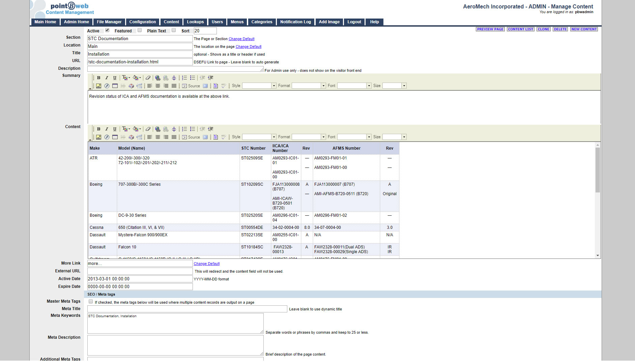635x364 pixels.
Task: Open the Configuration menu
Action: tap(143, 22)
